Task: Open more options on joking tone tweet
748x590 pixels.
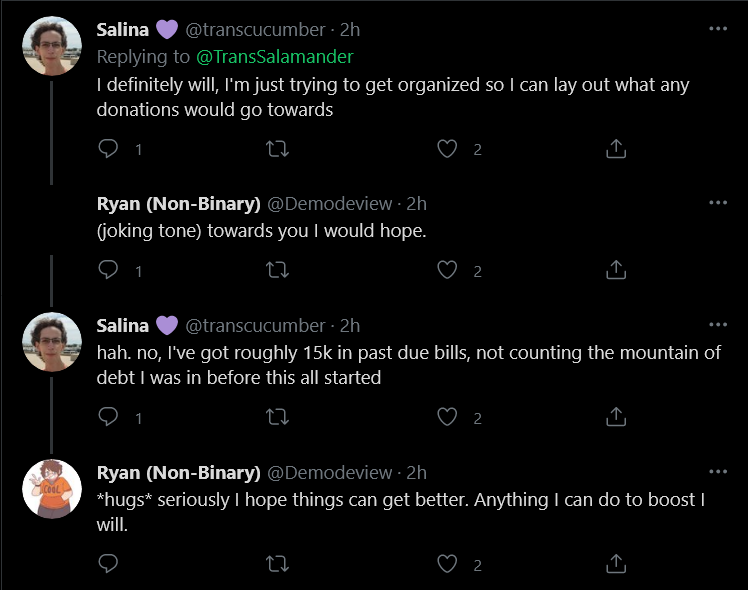Action: (x=718, y=203)
